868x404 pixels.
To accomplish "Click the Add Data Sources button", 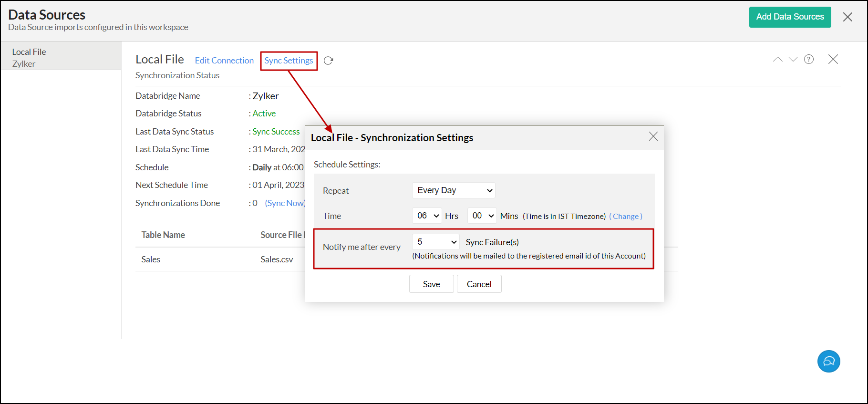I will [x=790, y=17].
